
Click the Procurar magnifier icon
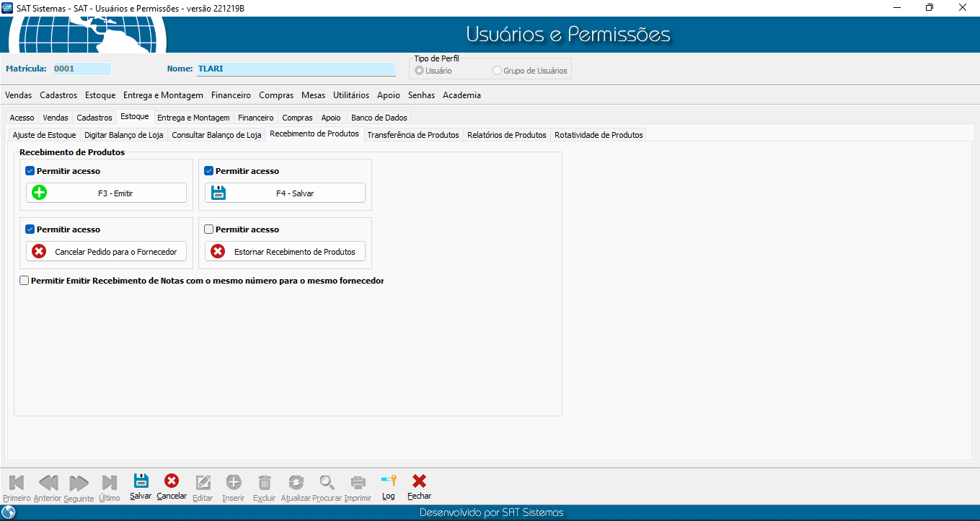tap(327, 483)
